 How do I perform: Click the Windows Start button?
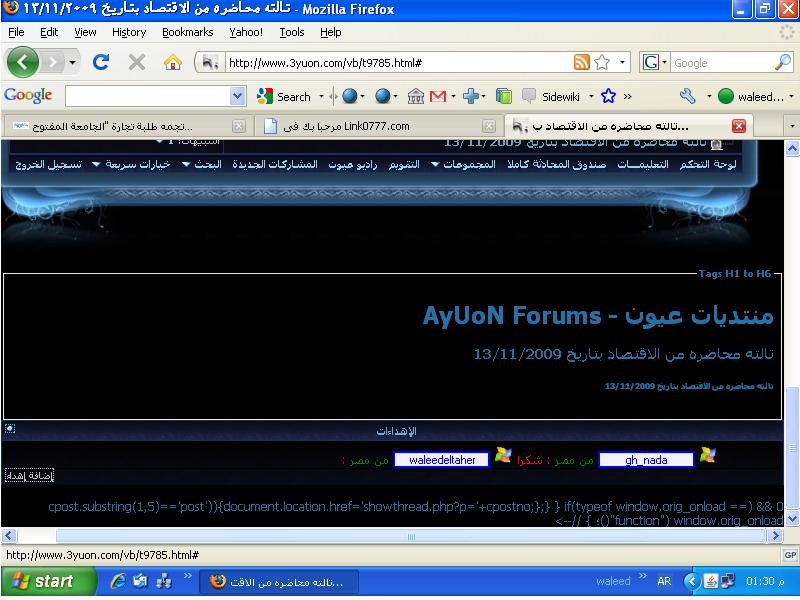[x=42, y=581]
